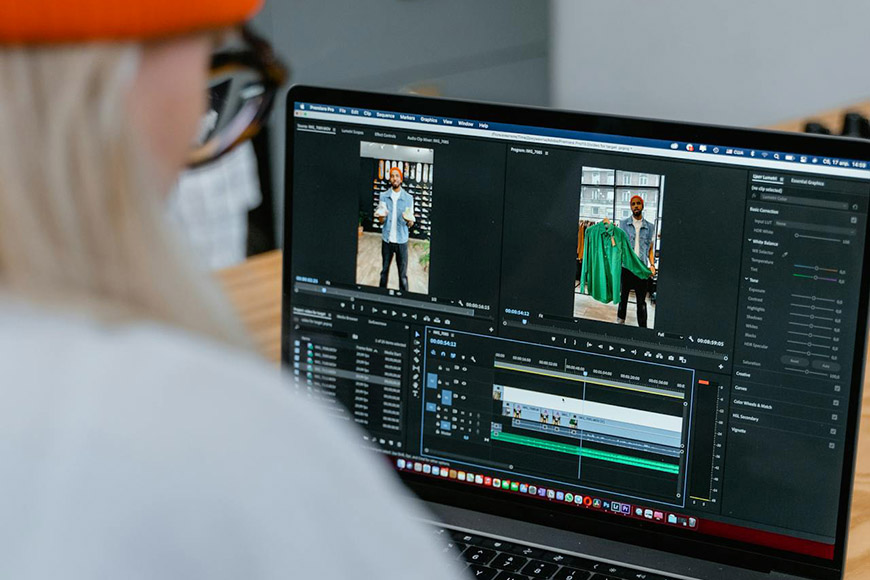Open the Sequence menu
870x580 pixels.
click(x=385, y=113)
